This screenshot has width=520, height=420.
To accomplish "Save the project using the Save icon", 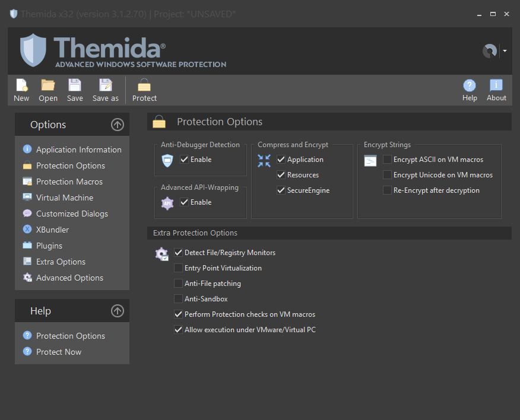I will point(75,85).
